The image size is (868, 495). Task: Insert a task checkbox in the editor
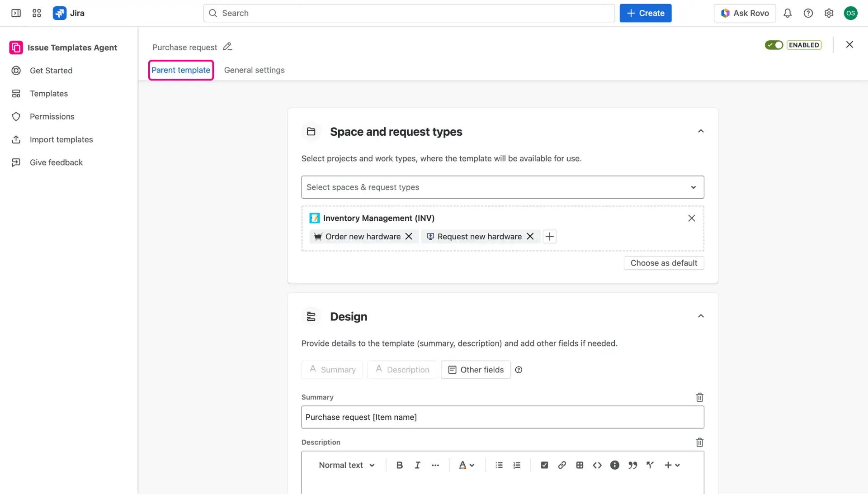(x=544, y=465)
